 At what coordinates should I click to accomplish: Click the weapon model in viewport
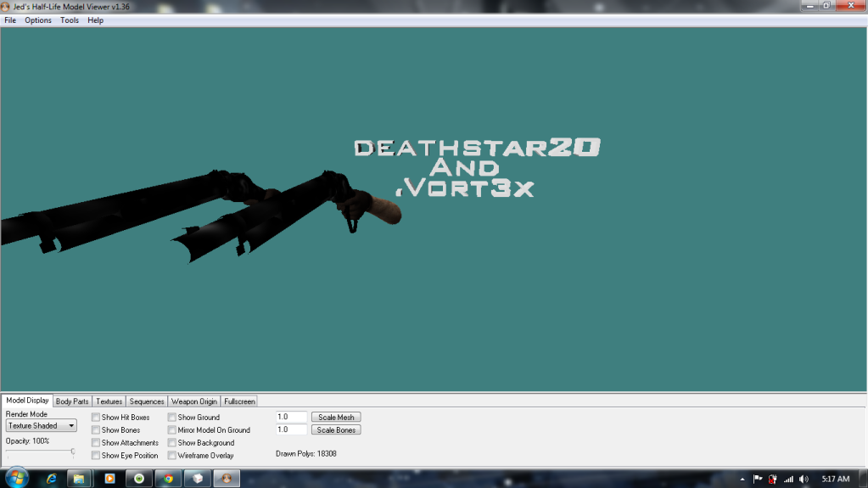[199, 216]
